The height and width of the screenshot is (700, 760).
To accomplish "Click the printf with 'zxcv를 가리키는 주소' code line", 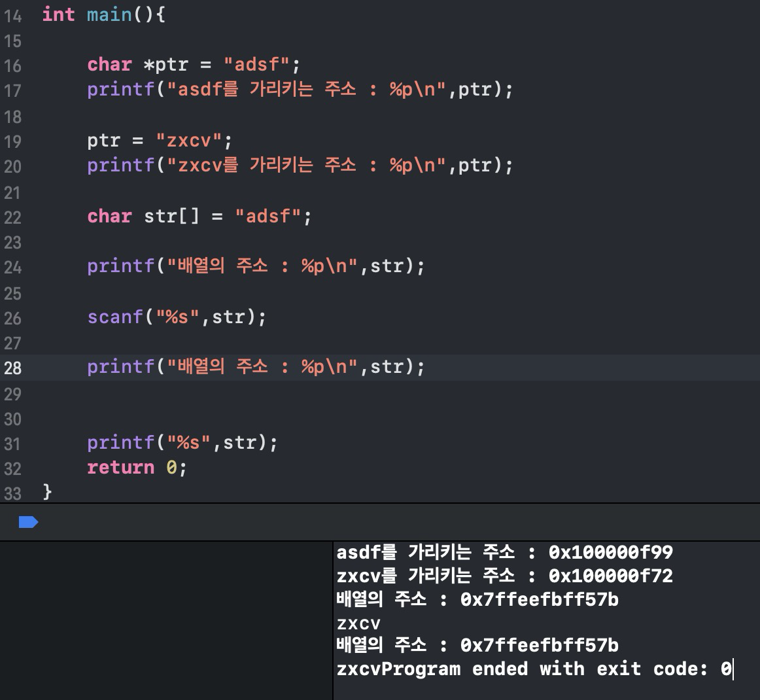I will coord(300,166).
